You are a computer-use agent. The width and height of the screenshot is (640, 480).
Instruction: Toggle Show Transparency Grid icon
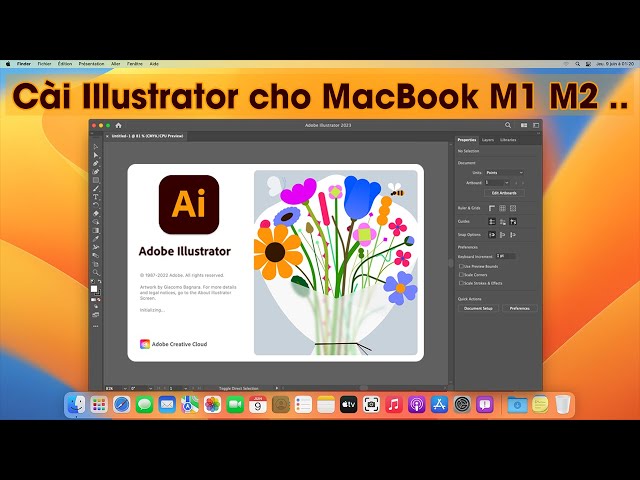tap(513, 208)
